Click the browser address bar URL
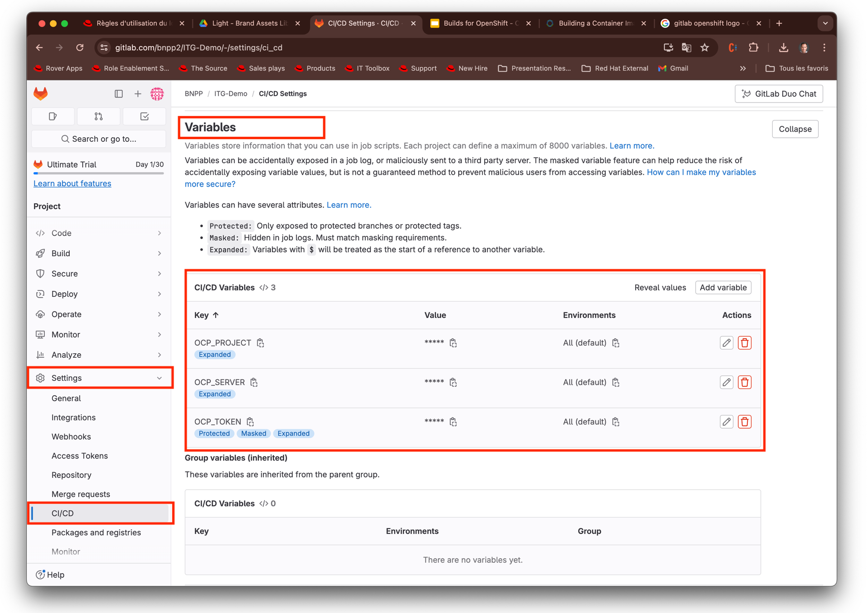Screen dimensions: 868x613 pos(199,47)
